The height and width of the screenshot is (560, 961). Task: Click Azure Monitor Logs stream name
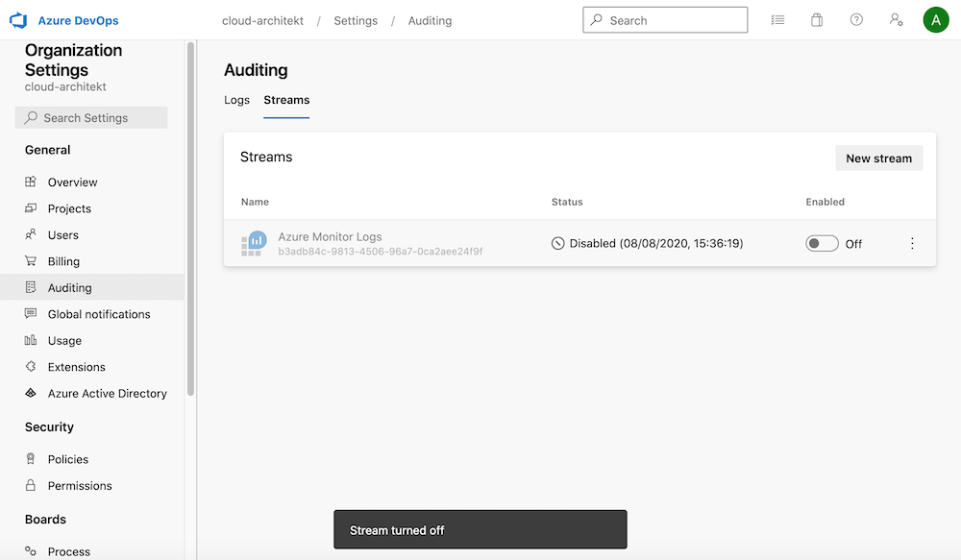[330, 236]
